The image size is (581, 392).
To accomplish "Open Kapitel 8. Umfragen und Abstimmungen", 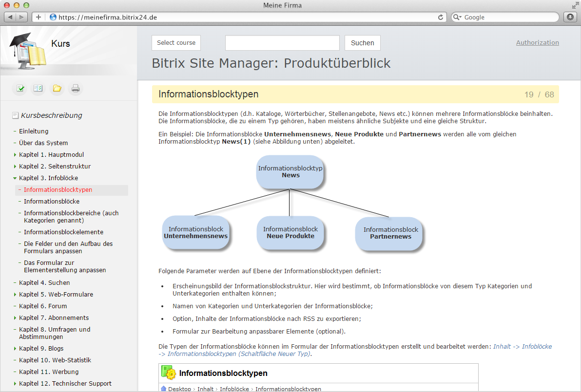I will (55, 333).
